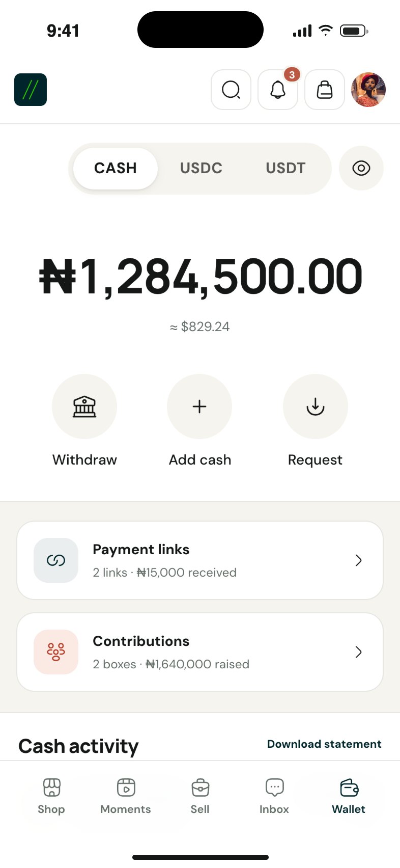Tap the green slashes app logo

31,90
